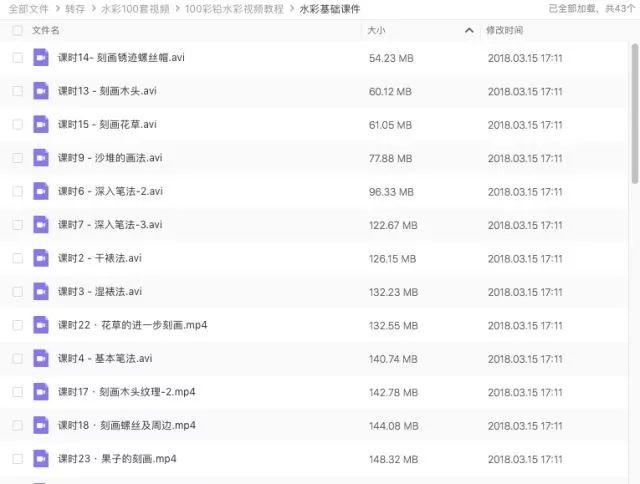
Task: Check the box for 课时23 果子的刻画.mp4
Action: pyautogui.click(x=18, y=459)
